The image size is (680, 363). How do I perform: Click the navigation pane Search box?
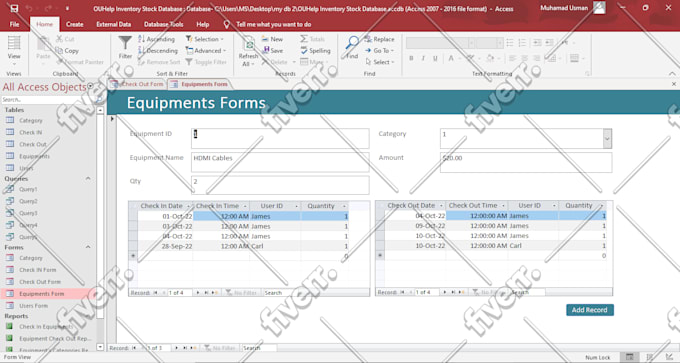coord(48,100)
